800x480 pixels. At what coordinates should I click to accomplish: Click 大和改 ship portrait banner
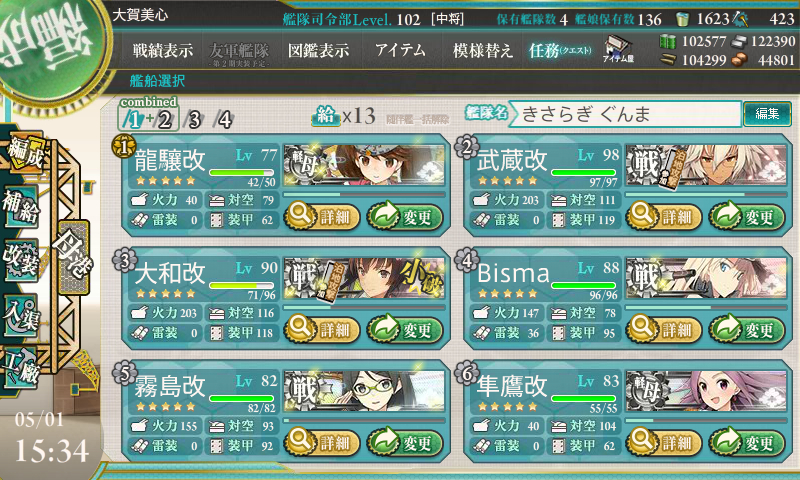point(364,279)
